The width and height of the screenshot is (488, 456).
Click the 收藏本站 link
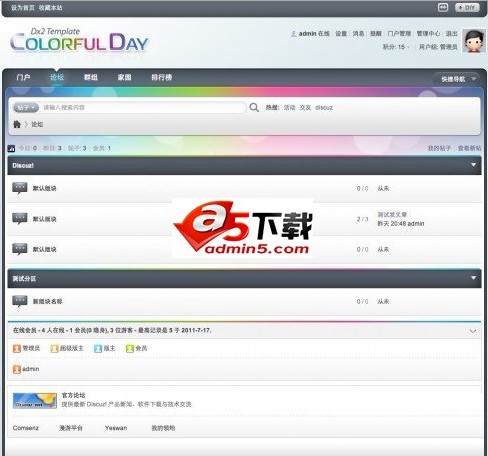50,7
